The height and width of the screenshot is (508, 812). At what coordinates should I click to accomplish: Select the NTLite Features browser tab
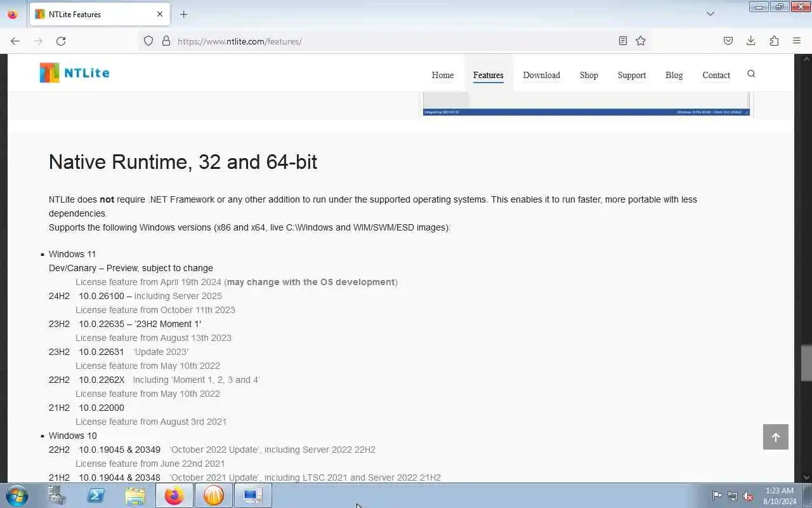pos(100,14)
